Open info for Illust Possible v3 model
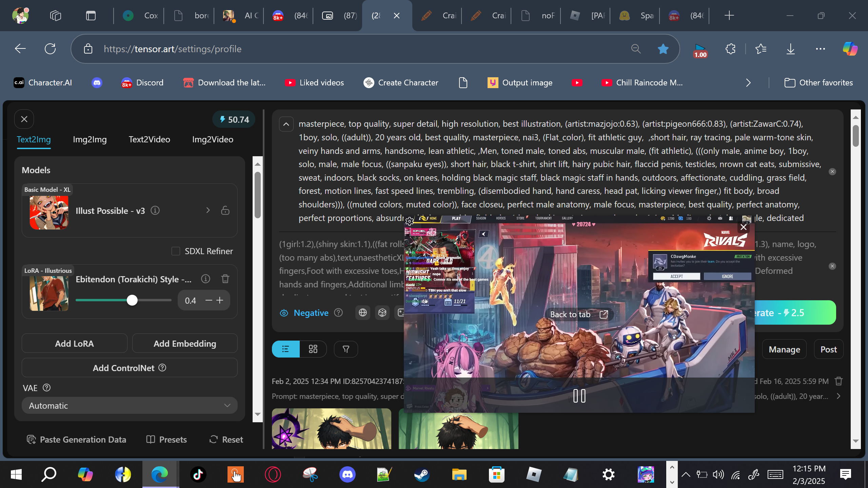This screenshot has width=868, height=488. click(155, 210)
